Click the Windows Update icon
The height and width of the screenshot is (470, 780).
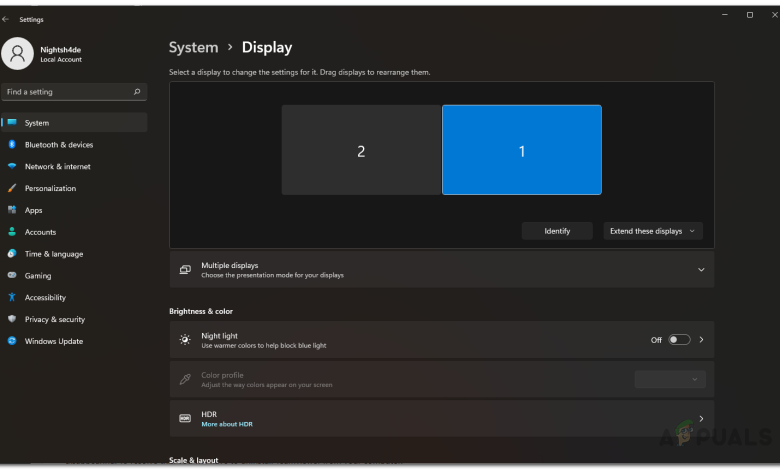[x=12, y=342]
